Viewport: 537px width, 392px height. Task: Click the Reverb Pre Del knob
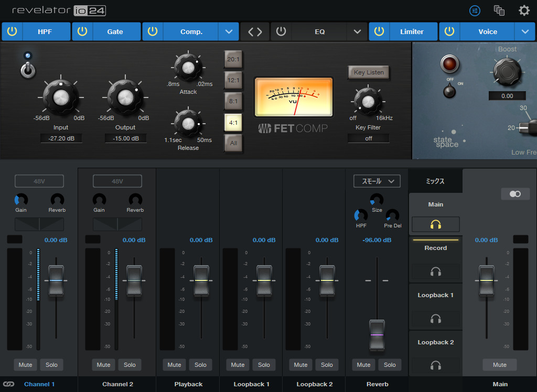tap(392, 216)
